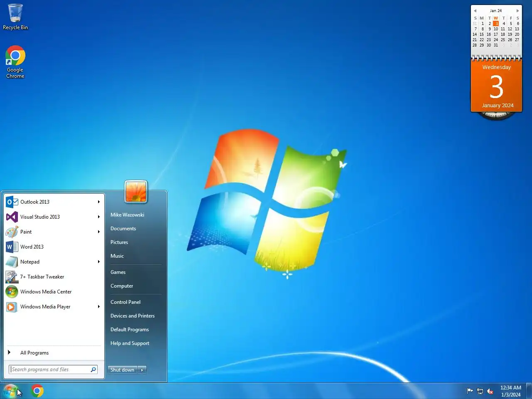Open Control Panel
Screen dimensions: 532x399
click(x=126, y=302)
